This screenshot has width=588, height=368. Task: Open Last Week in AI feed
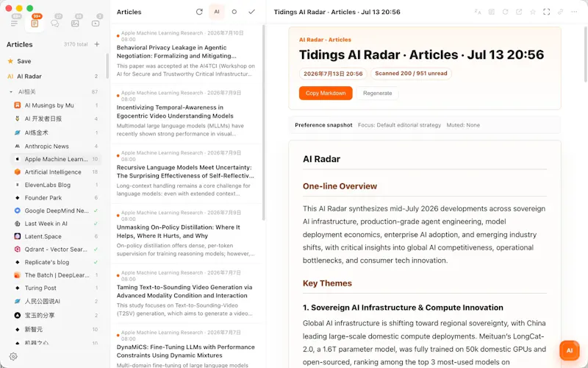56,224
